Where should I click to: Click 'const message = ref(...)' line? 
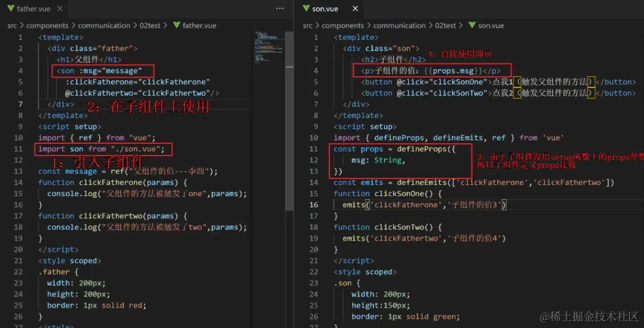tap(128, 171)
